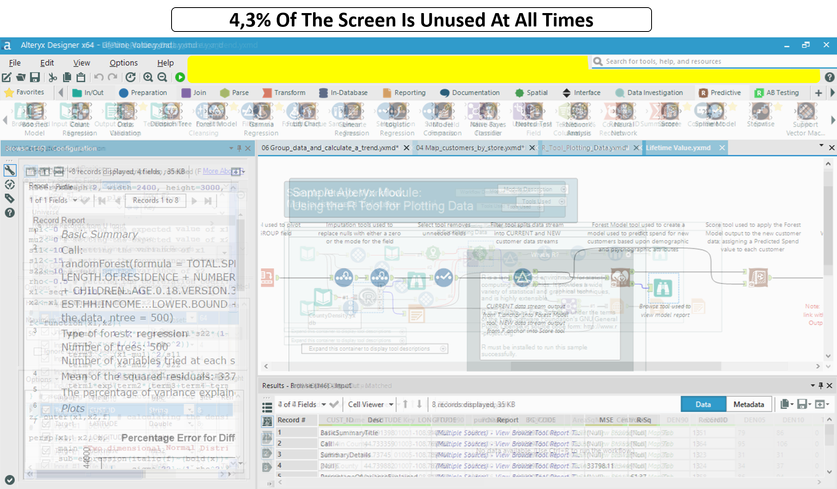Show the Data view in Results
837x489 pixels.
(703, 404)
